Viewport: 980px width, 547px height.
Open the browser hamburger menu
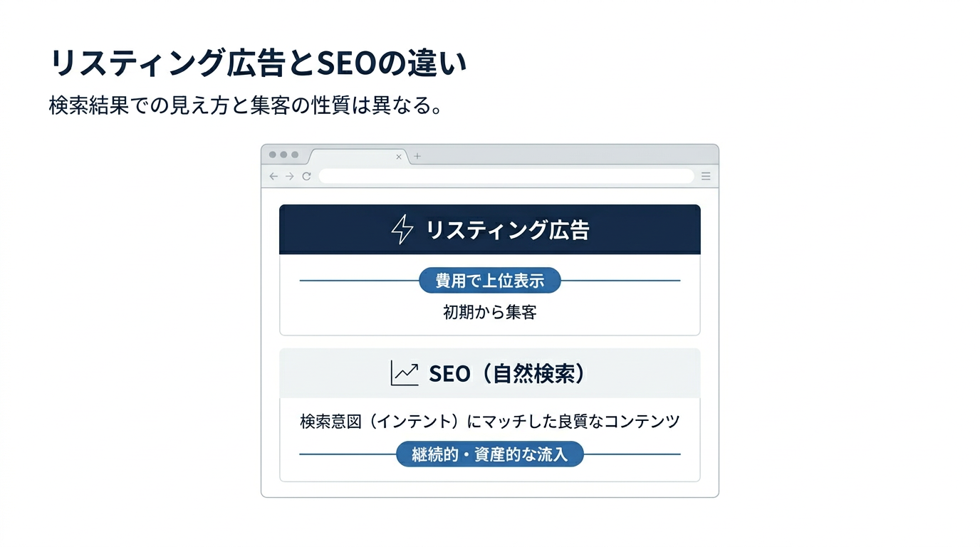point(706,176)
